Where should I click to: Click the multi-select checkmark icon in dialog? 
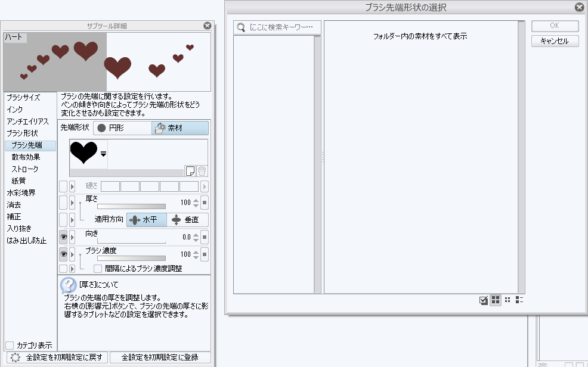[x=484, y=300]
